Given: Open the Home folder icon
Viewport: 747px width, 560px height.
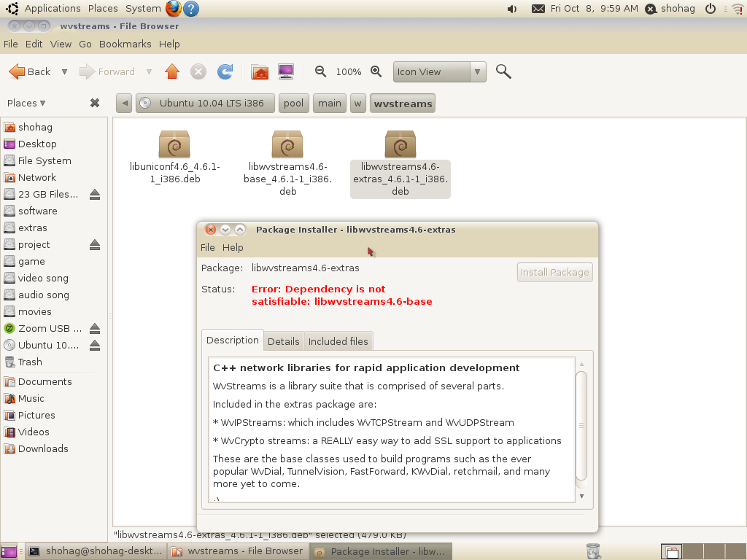Looking at the screenshot, I should [260, 72].
